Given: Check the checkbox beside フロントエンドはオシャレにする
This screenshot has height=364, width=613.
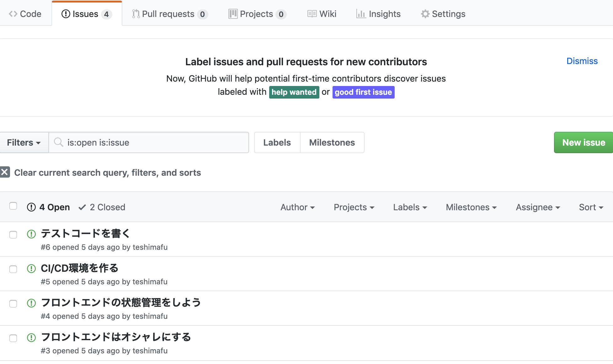Looking at the screenshot, I should (x=13, y=338).
